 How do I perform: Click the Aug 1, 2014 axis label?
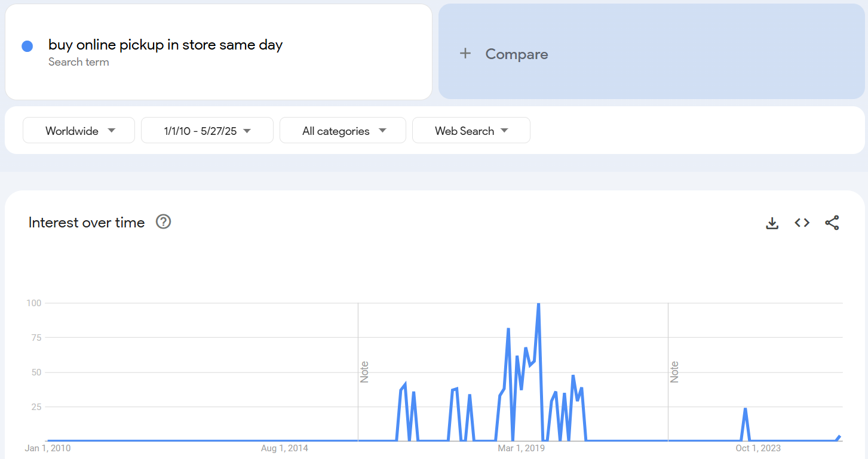285,448
